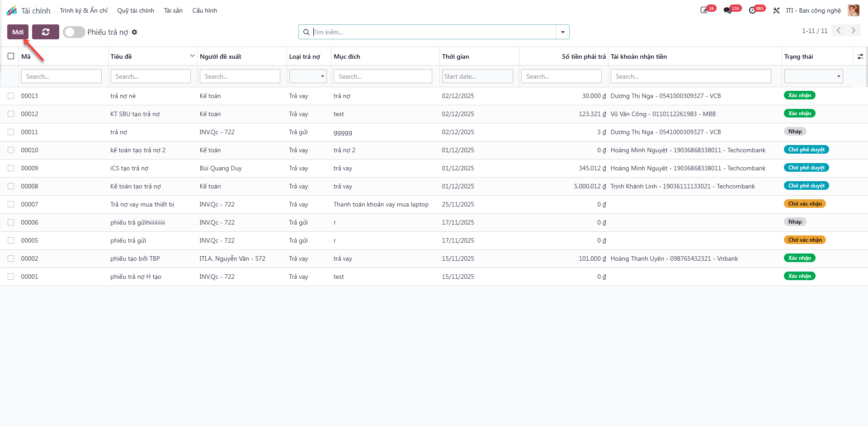Image resolution: width=868 pixels, height=427 pixels.
Task: Go to next page of records
Action: (853, 31)
